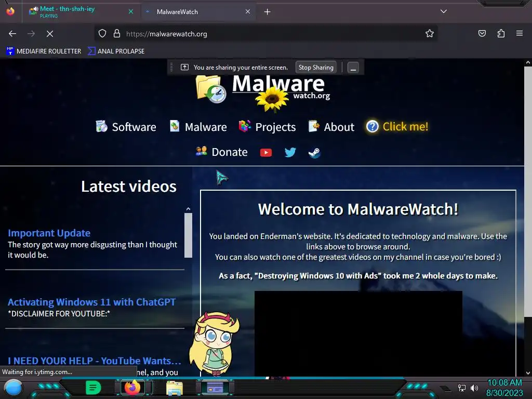
Task: Open Firefox application hamburger menu
Action: (x=519, y=34)
